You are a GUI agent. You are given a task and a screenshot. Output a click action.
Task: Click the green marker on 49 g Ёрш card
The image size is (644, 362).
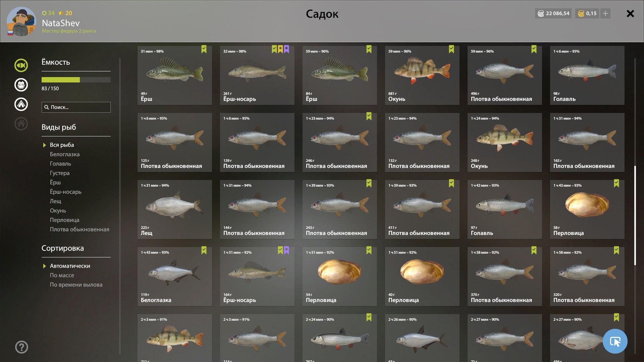[x=204, y=50]
